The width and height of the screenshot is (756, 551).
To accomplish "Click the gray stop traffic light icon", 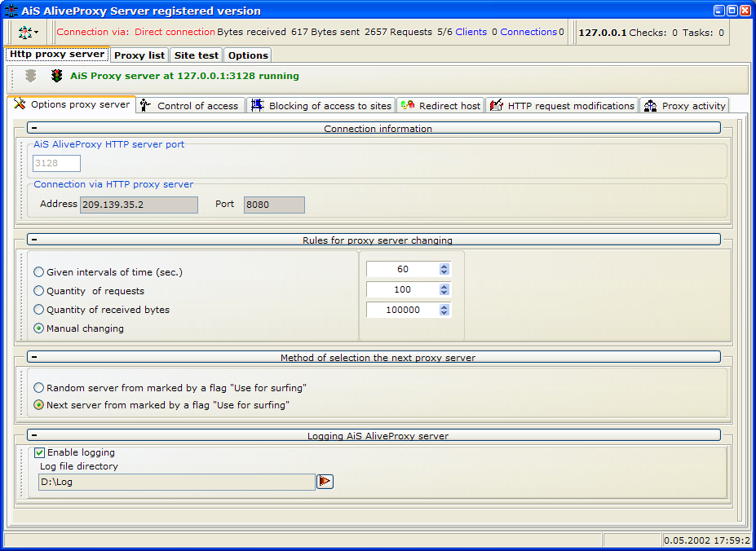I will coord(30,76).
